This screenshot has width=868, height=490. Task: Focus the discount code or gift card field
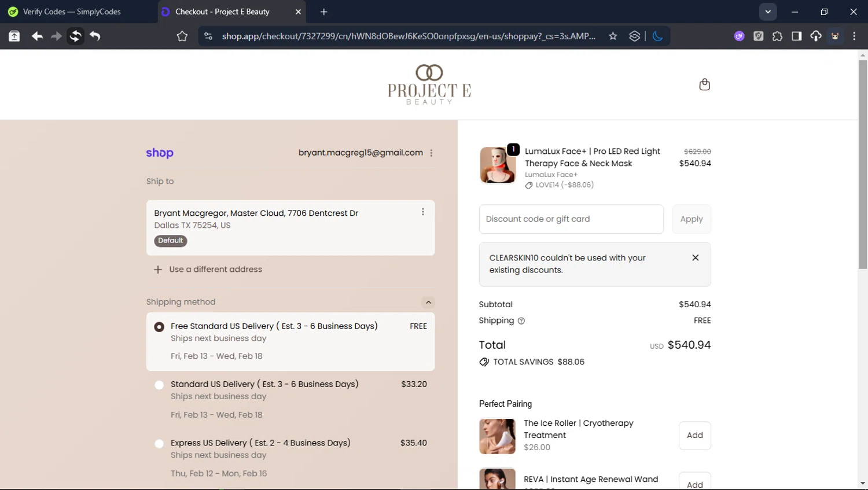click(571, 219)
